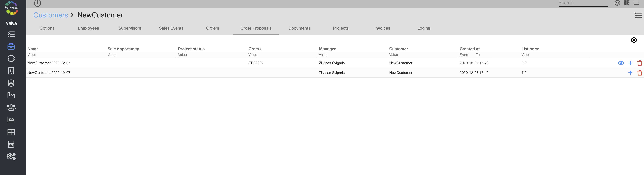Open the briefcase sidebar icon
This screenshot has height=175, width=644.
11,46
